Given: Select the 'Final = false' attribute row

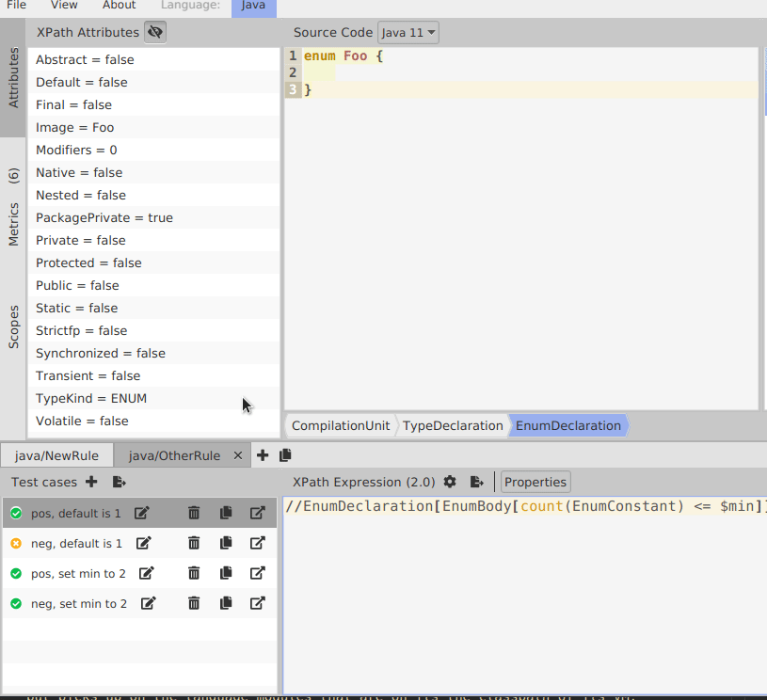Looking at the screenshot, I should (x=153, y=104).
